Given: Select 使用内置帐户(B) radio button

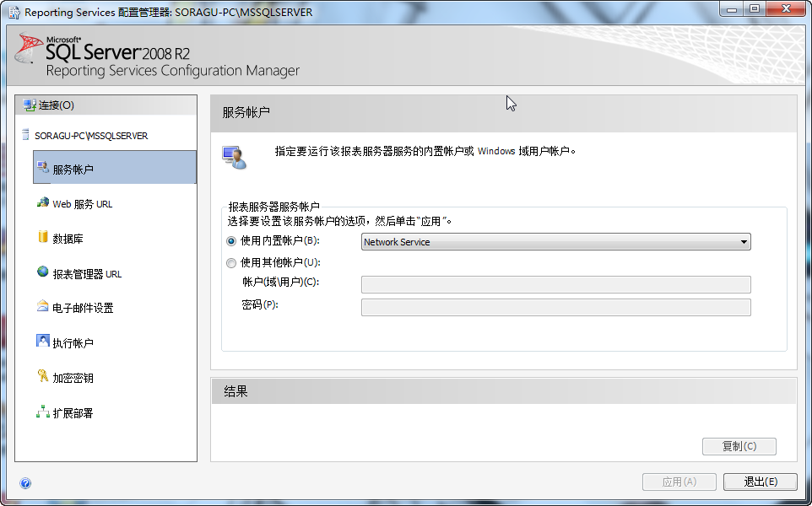Looking at the screenshot, I should (x=231, y=242).
